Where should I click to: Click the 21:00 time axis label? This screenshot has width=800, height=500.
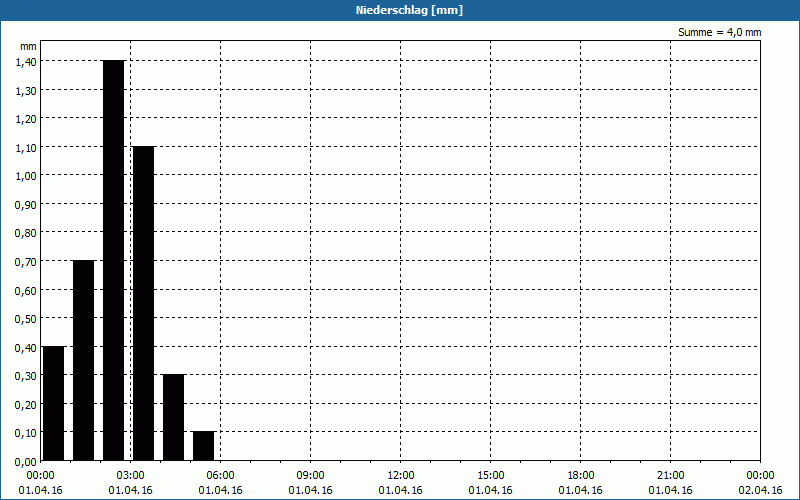(x=670, y=476)
